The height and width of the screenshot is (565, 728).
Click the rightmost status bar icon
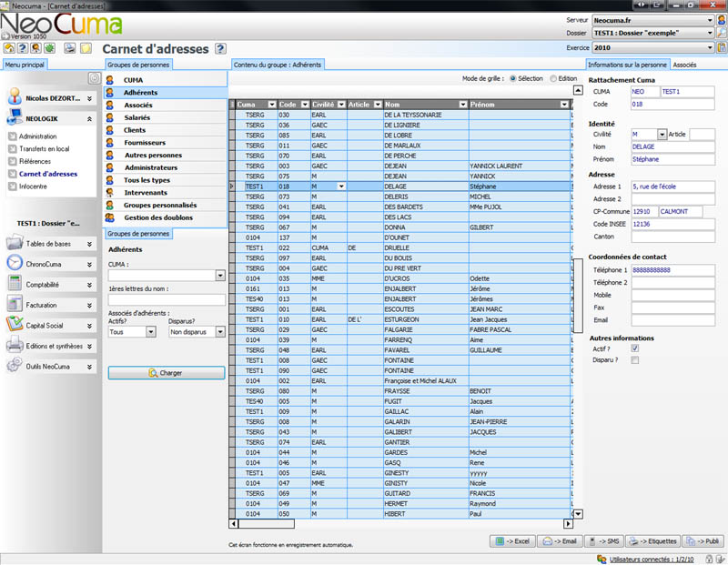[720, 559]
